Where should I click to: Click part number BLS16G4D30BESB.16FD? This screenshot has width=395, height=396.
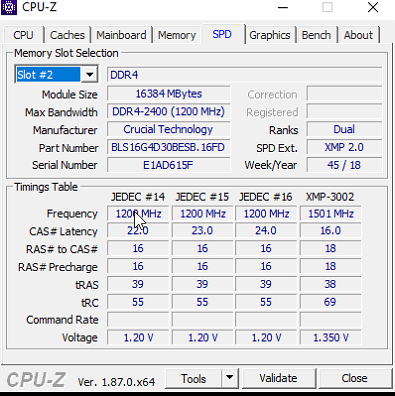169,147
